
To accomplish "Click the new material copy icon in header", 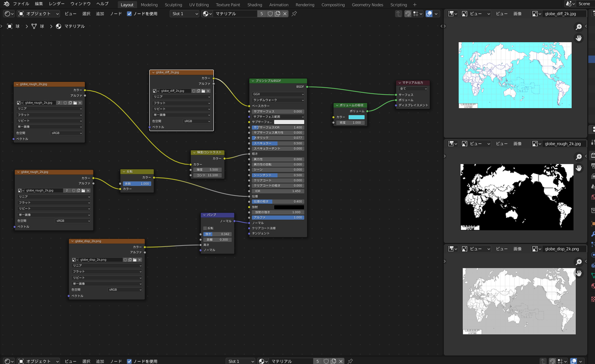I will point(277,14).
